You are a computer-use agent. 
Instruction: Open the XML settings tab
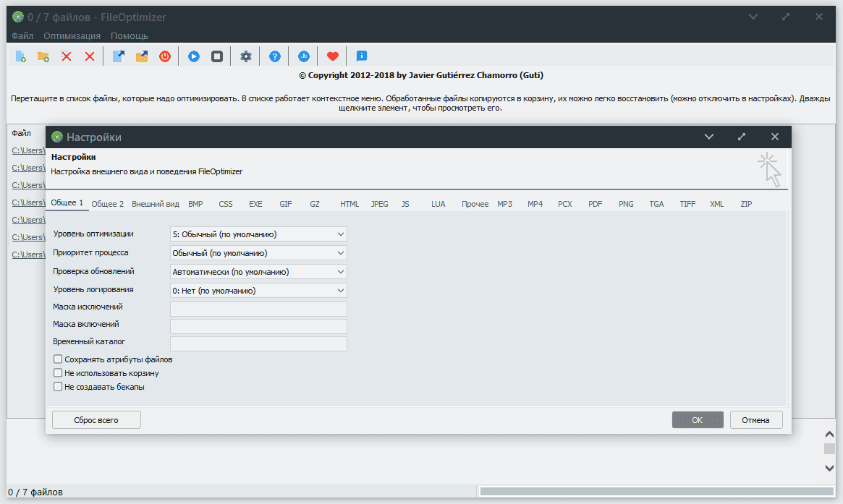pos(716,204)
